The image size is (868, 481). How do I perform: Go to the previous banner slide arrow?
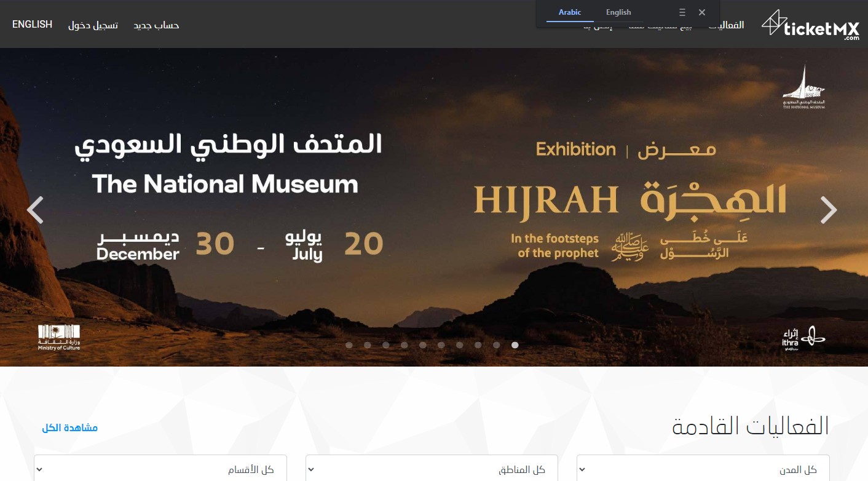click(x=35, y=210)
